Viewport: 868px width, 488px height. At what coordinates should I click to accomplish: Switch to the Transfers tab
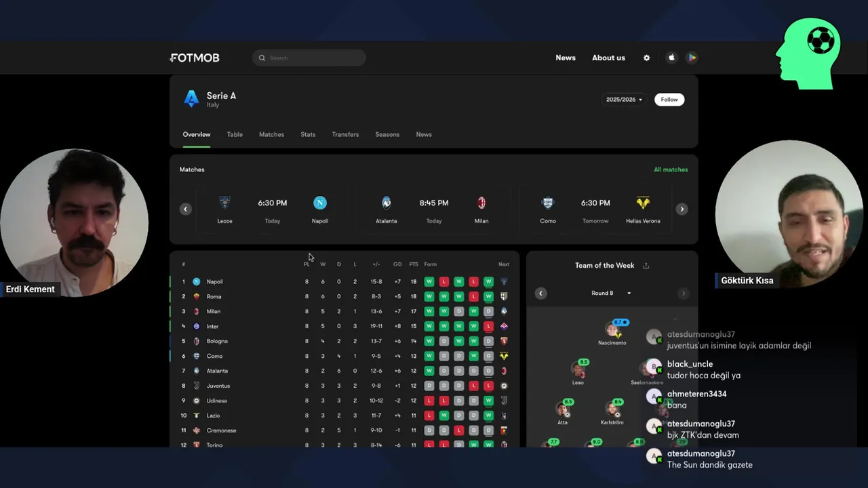[345, 134]
